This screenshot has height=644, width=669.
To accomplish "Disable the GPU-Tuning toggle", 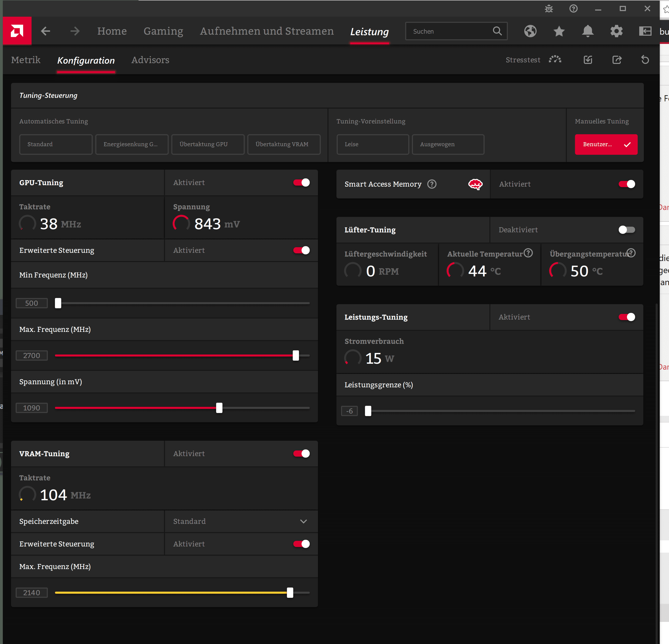I will point(301,182).
